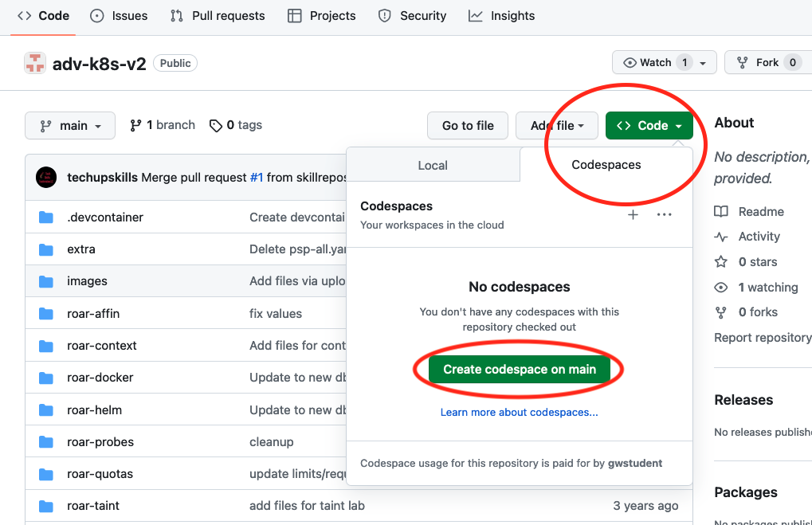Expand the Watch dropdown arrow
Screen dimensions: 812x525
[704, 63]
